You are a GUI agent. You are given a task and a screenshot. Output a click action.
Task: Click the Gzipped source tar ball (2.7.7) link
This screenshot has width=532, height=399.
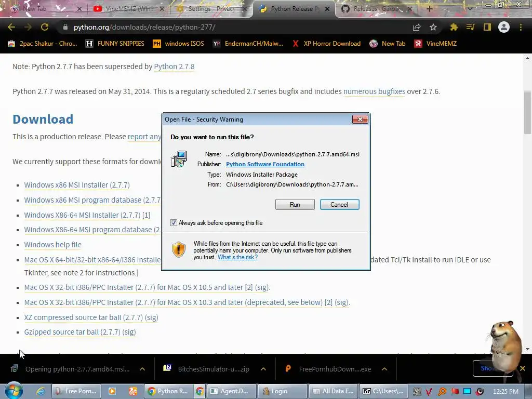[x=72, y=332]
